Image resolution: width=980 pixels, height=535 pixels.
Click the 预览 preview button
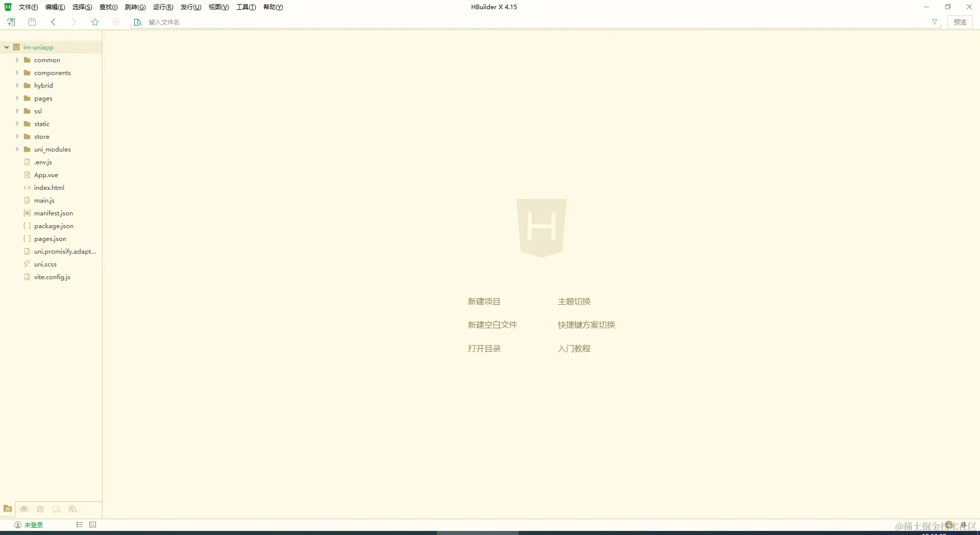pyautogui.click(x=960, y=22)
